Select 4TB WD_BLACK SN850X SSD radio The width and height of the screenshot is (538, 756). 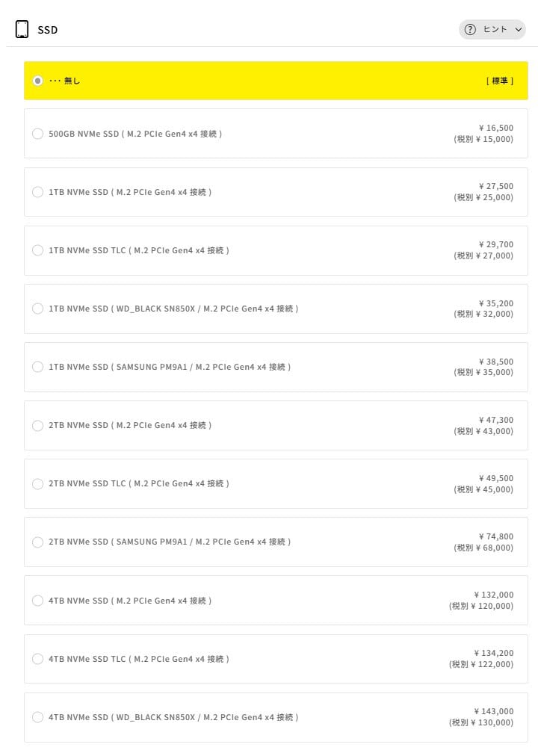point(38,717)
